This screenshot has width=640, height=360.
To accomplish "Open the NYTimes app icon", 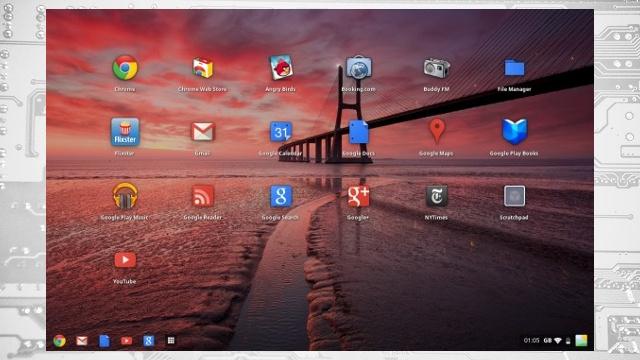I will (436, 196).
